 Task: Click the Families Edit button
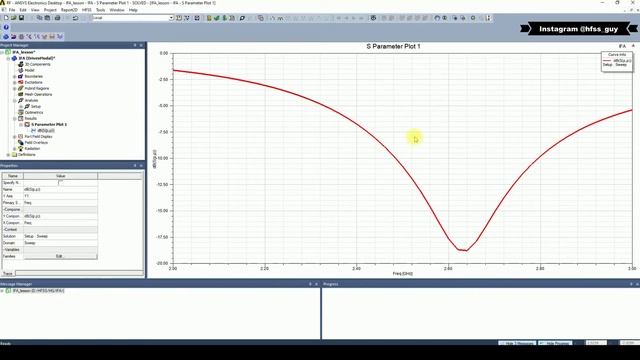60,256
